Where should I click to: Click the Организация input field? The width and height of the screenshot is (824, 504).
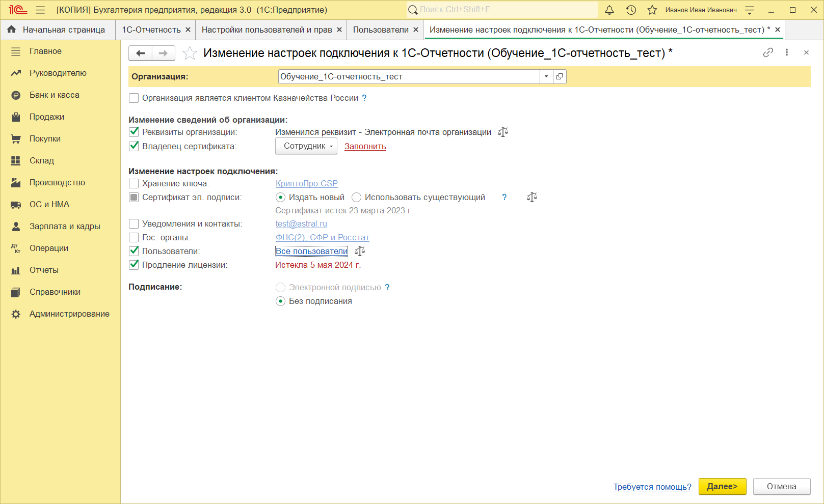click(409, 76)
